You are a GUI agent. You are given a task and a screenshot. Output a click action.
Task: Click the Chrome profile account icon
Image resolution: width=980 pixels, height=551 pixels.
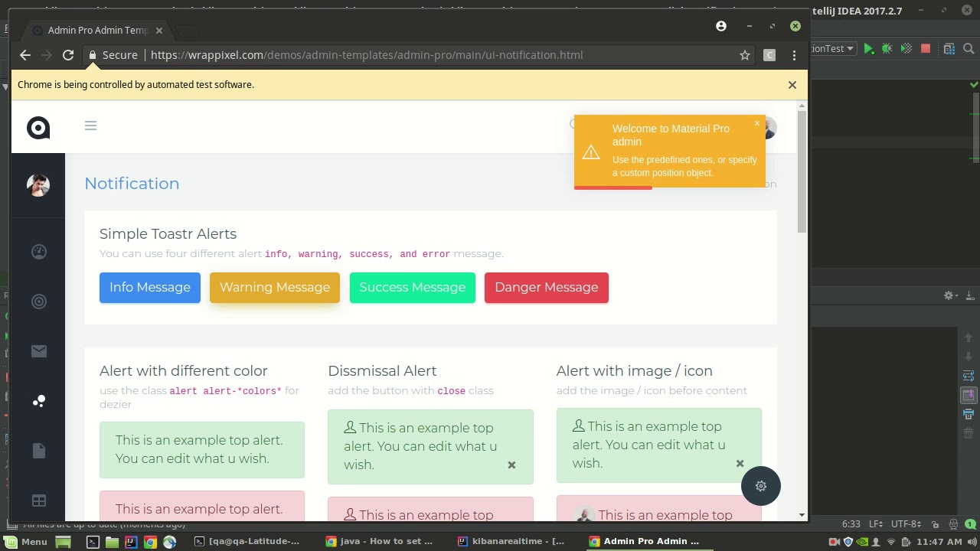(x=720, y=26)
